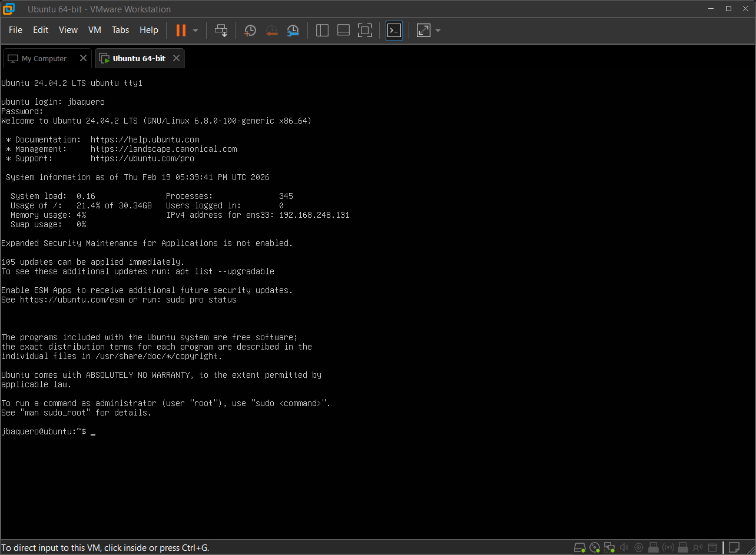Toggle the library sidebar panel
Viewport: 756px width, 555px height.
[x=322, y=30]
